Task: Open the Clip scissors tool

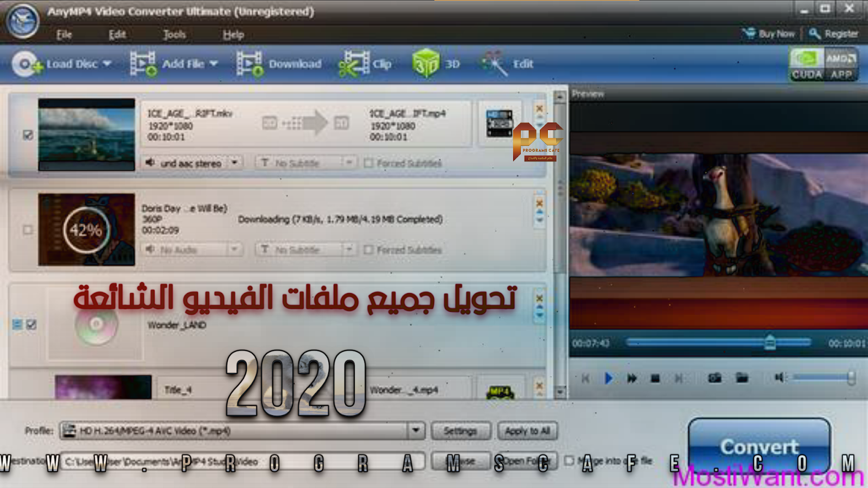Action: pyautogui.click(x=354, y=64)
